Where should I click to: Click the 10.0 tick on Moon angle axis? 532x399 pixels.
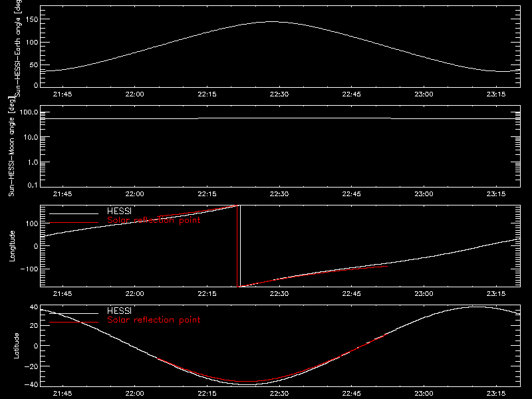(x=31, y=137)
